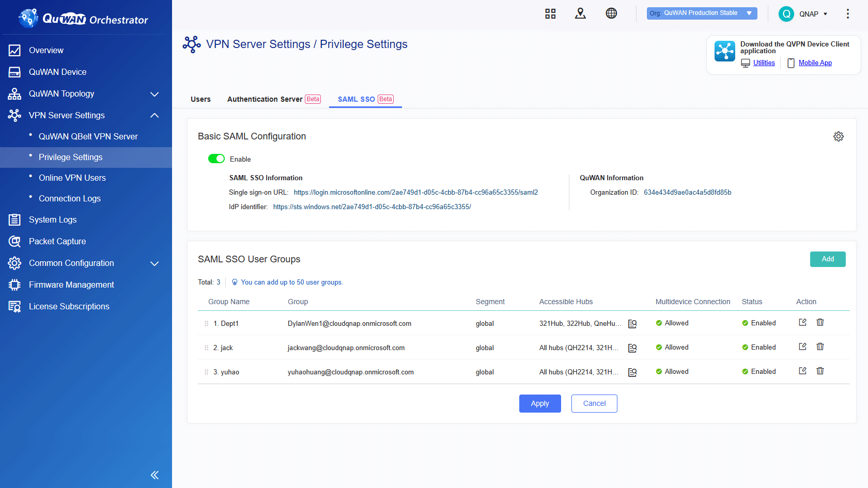Viewport: 868px width, 488px height.
Task: Click the Allowed status in yuhao row
Action: pos(672,372)
